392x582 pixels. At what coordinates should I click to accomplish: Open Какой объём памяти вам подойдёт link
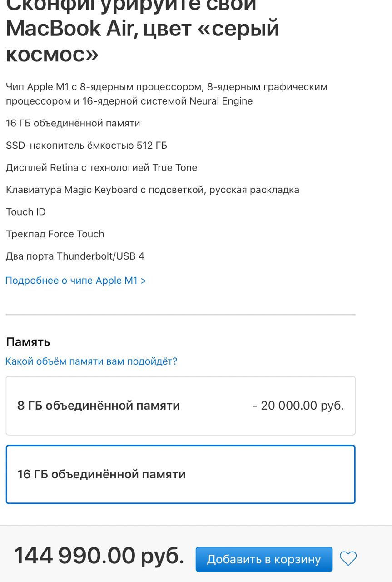pyautogui.click(x=91, y=361)
